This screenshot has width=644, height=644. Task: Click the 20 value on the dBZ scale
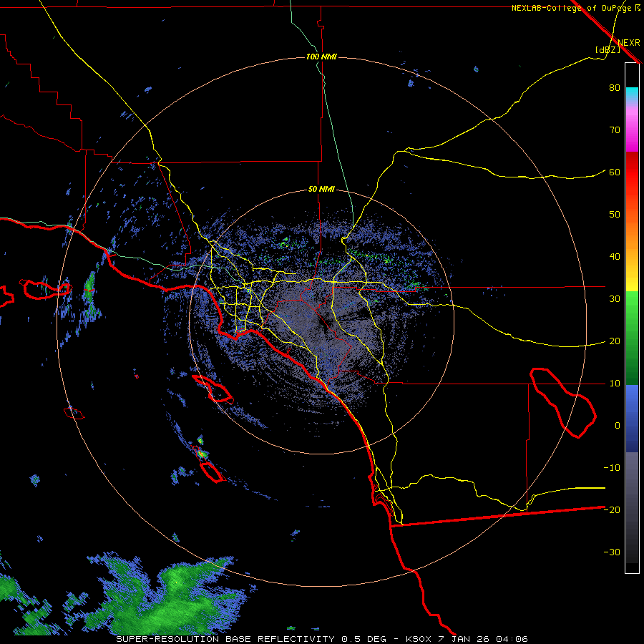(615, 341)
